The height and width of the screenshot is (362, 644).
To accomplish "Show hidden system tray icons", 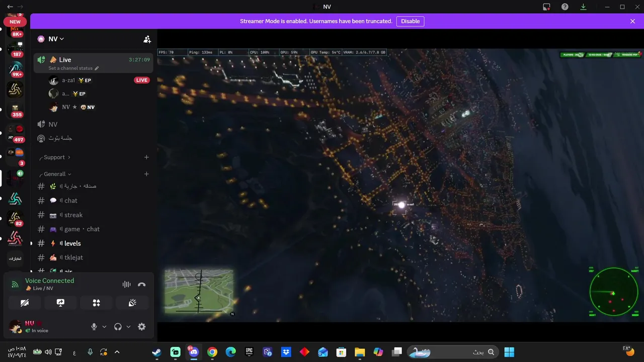I will (x=117, y=352).
